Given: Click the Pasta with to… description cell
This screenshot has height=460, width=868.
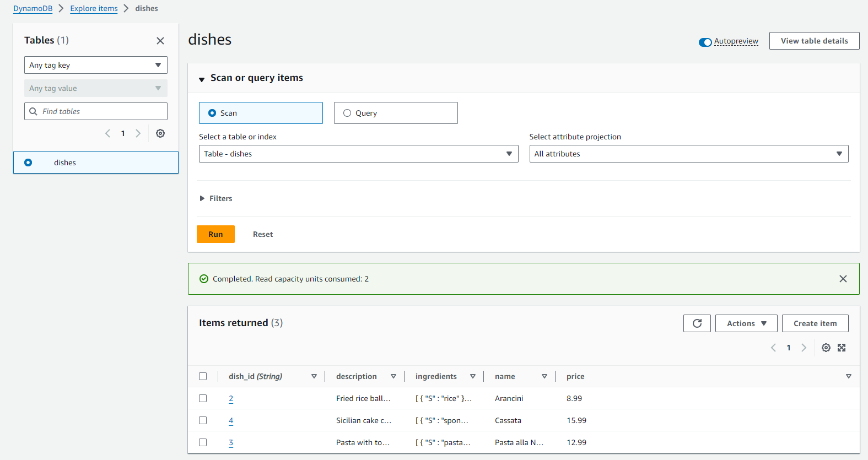Looking at the screenshot, I should pos(363,442).
